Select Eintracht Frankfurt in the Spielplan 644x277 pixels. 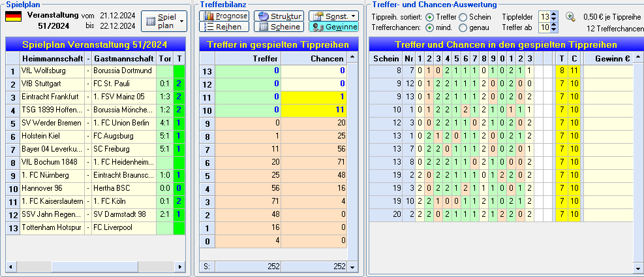[x=52, y=97]
